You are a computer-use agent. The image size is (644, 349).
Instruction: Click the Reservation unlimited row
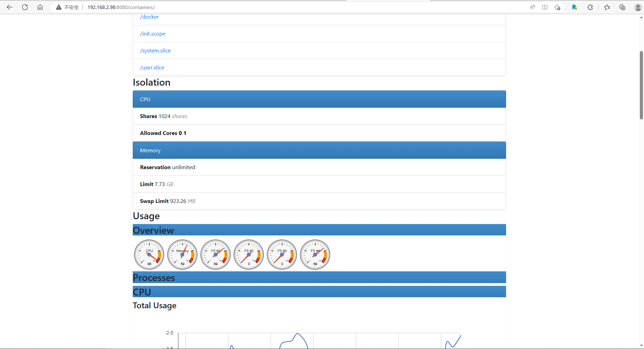click(319, 167)
